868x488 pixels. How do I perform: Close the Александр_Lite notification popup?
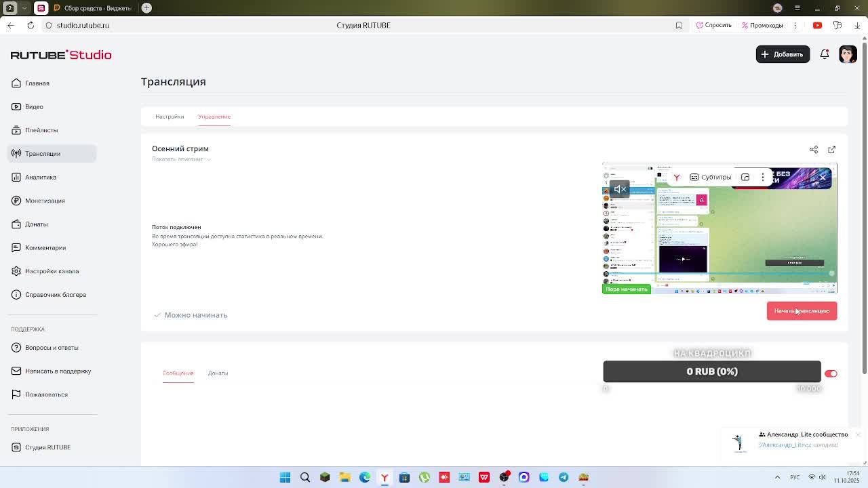tap(858, 434)
